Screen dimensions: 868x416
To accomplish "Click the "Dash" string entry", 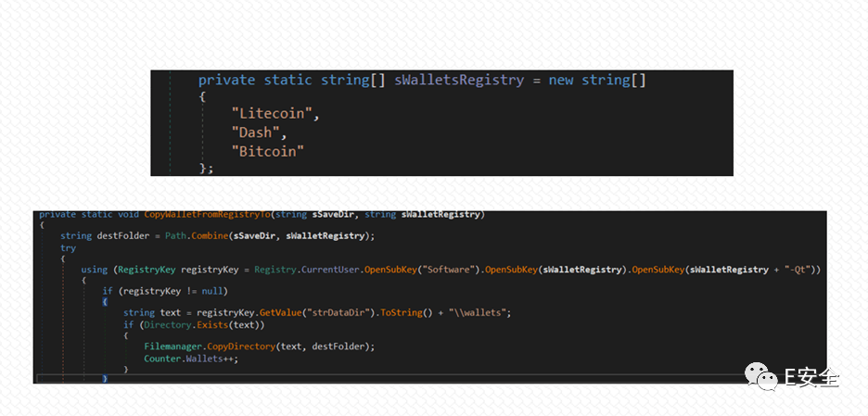I will 256,132.
